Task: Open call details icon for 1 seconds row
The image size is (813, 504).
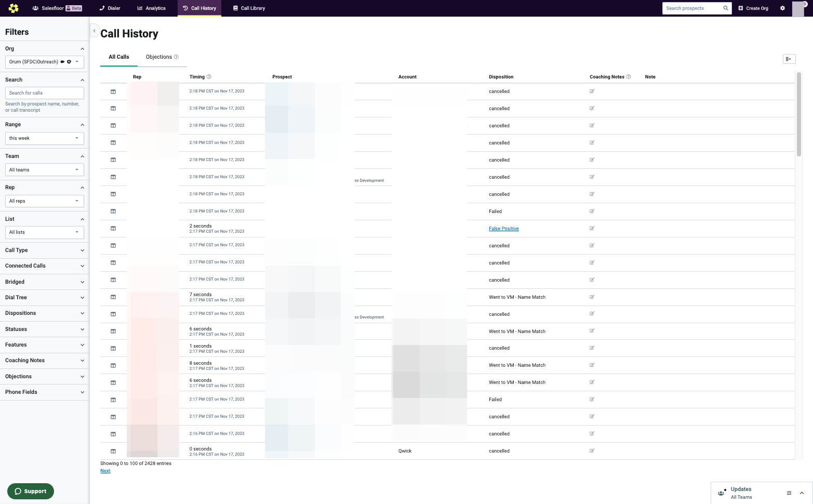Action: coord(113,348)
